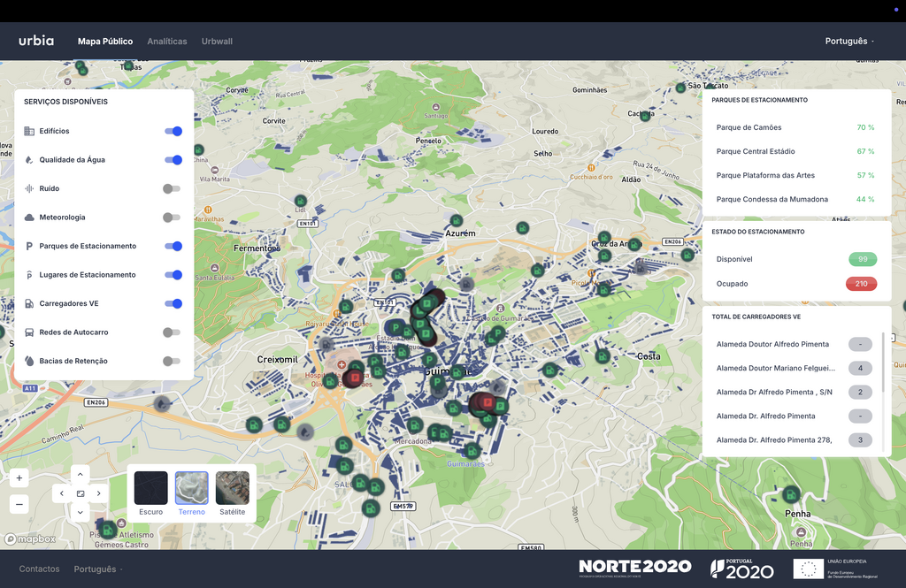Select the Mapa Público tab
Screen dimensions: 906x588
point(105,41)
